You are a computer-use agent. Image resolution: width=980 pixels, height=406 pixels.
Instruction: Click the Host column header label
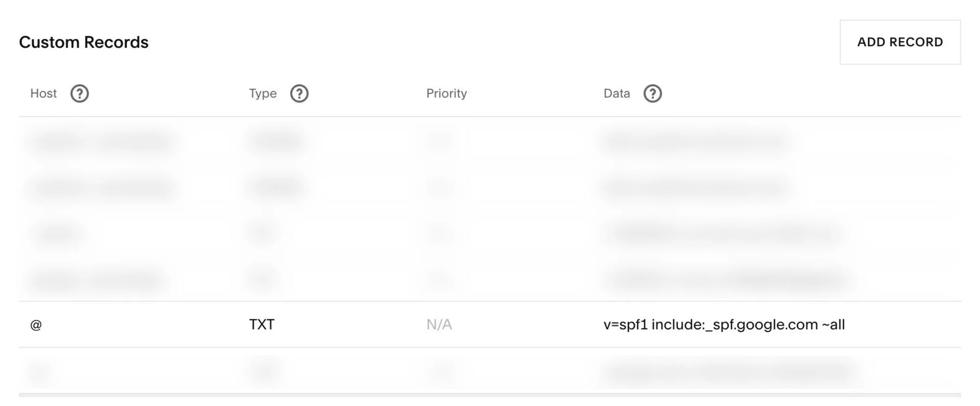pos(44,94)
